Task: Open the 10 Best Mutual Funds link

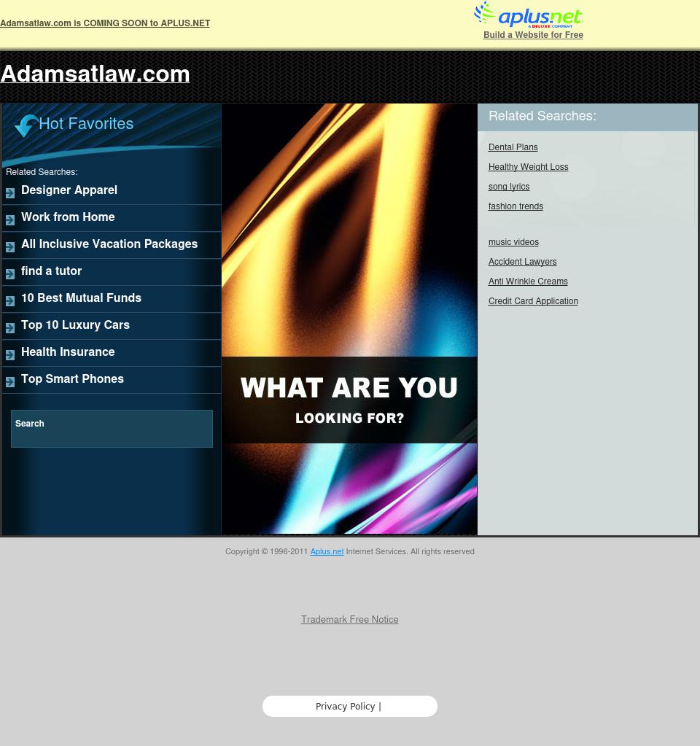Action: (x=82, y=298)
